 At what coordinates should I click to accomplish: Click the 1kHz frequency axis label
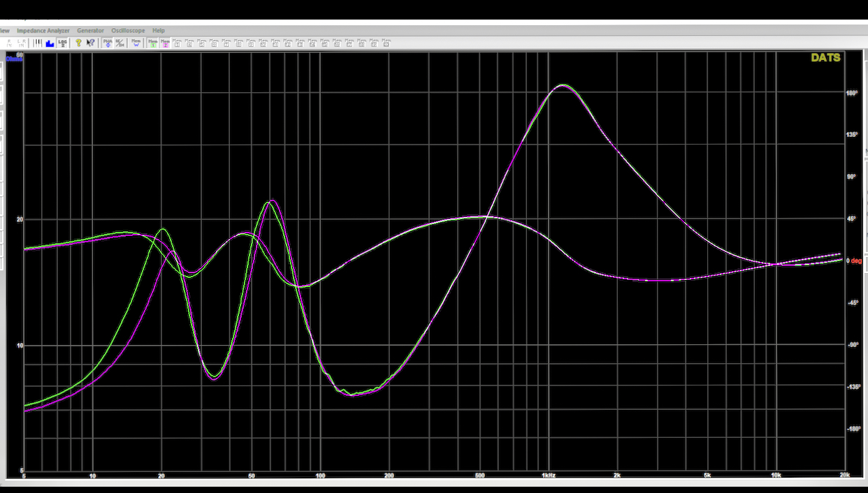pos(549,475)
